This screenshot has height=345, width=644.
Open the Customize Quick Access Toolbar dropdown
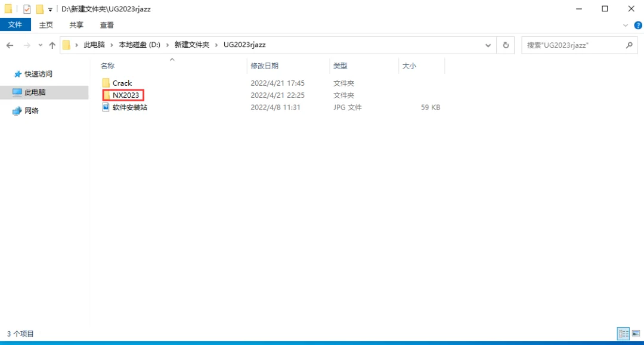pos(50,9)
